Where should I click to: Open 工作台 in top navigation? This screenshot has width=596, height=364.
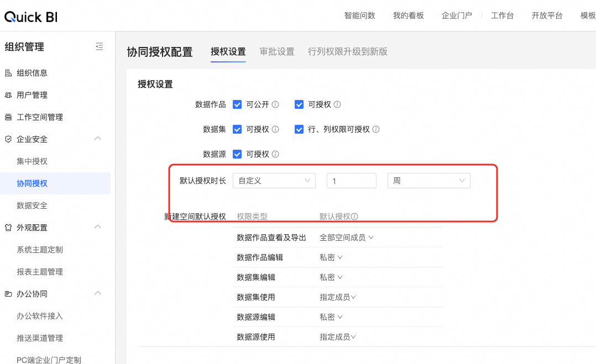pyautogui.click(x=502, y=15)
